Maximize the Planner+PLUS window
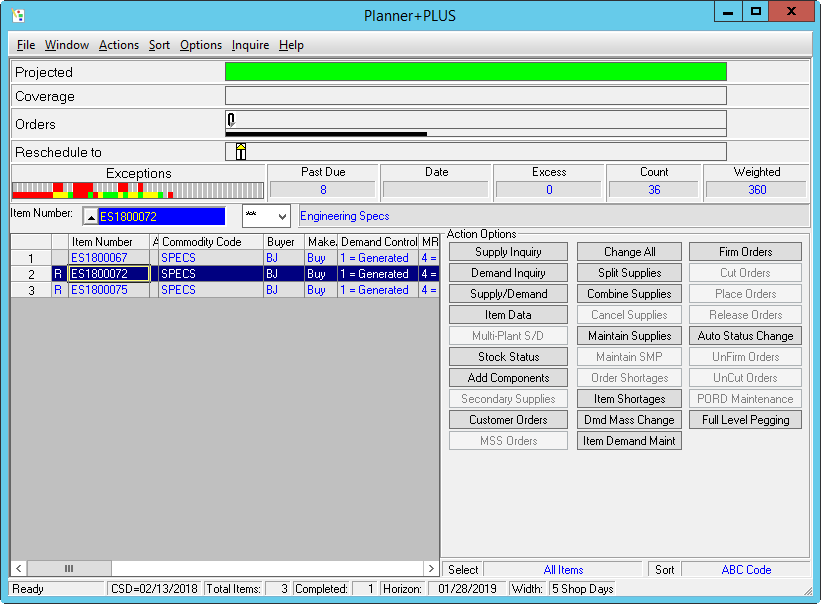821x604 pixels. [756, 11]
